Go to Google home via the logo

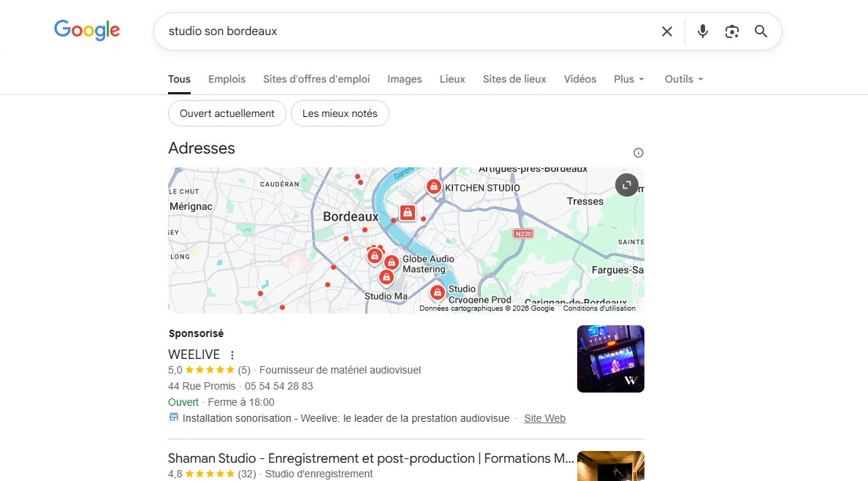[x=87, y=31]
